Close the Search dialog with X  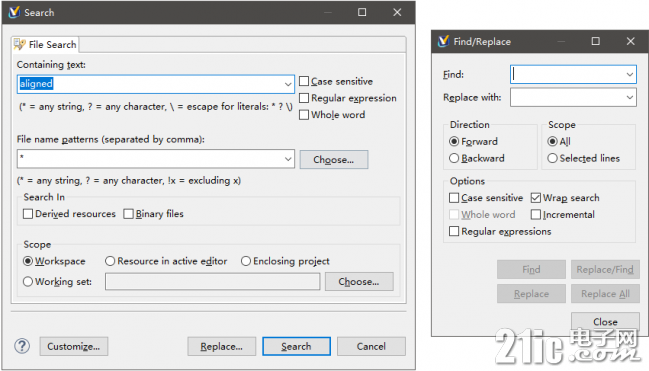[397, 12]
